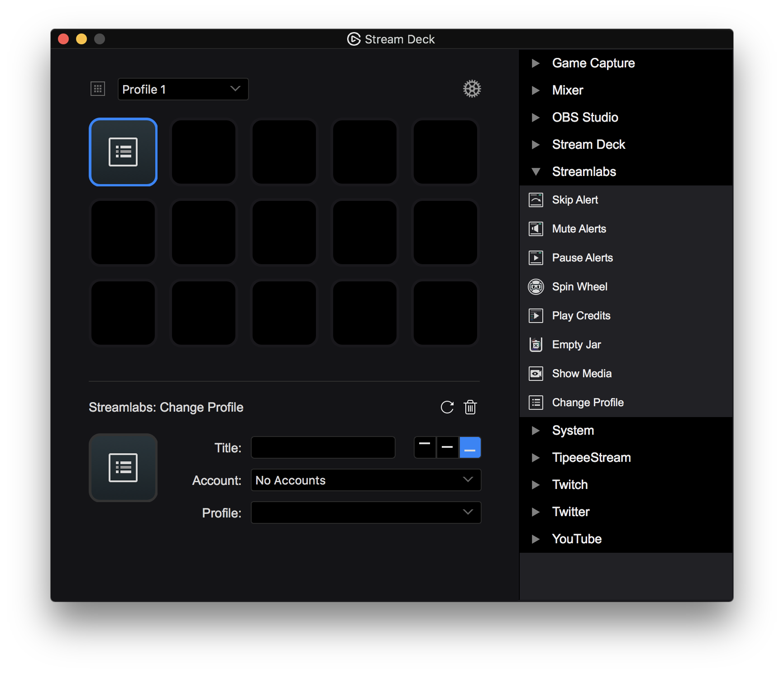Expand the TipeeeStream category
This screenshot has height=674, width=784.
coord(535,457)
